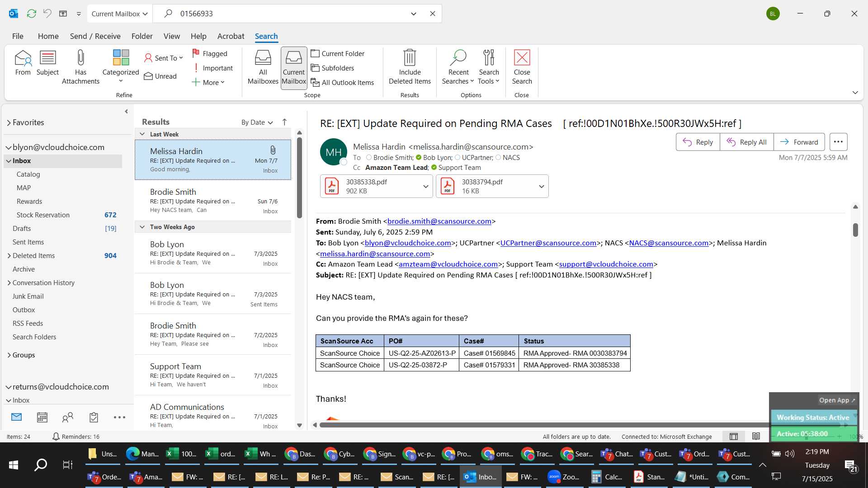This screenshot has width=868, height=488.
Task: Open Tasks view icon
Action: click(x=94, y=417)
